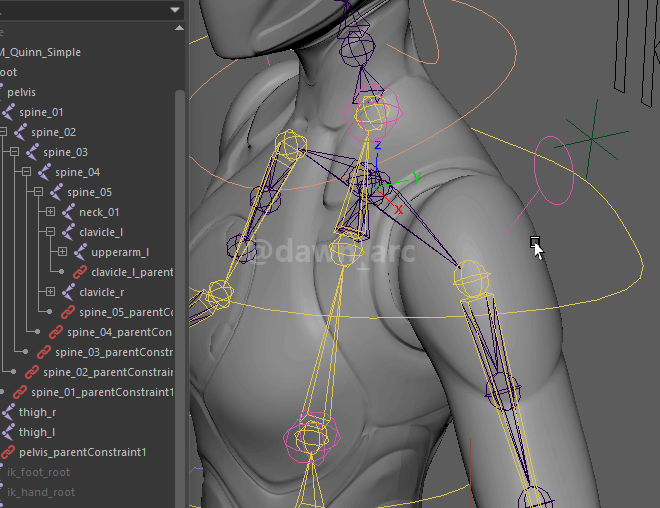Select the green cross locator in viewport
660x508 pixels.
pyautogui.click(x=592, y=138)
